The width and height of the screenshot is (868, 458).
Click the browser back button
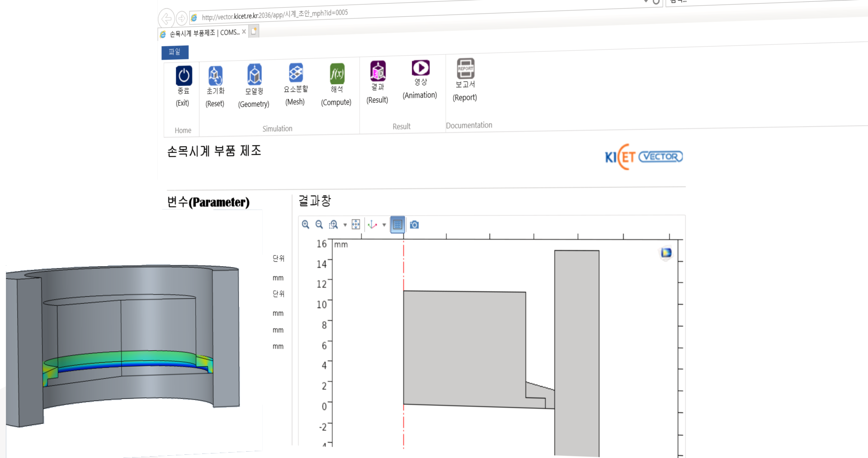click(x=166, y=19)
